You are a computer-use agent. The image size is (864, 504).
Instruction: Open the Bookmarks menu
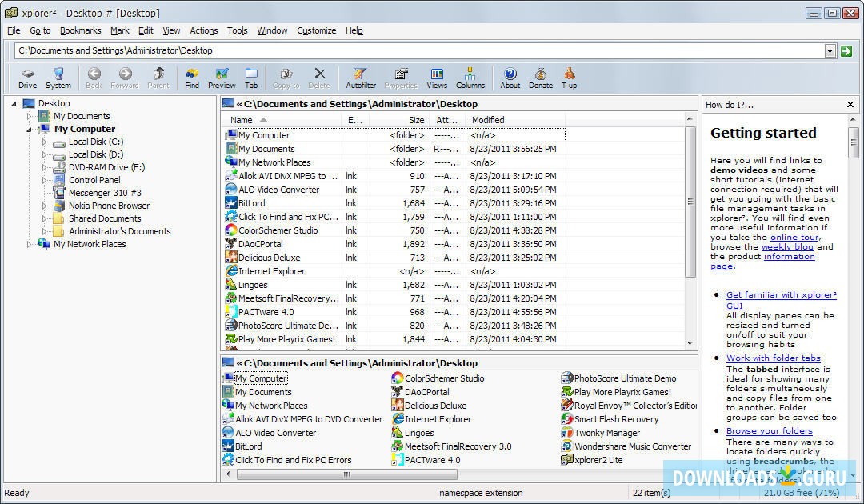(x=80, y=30)
